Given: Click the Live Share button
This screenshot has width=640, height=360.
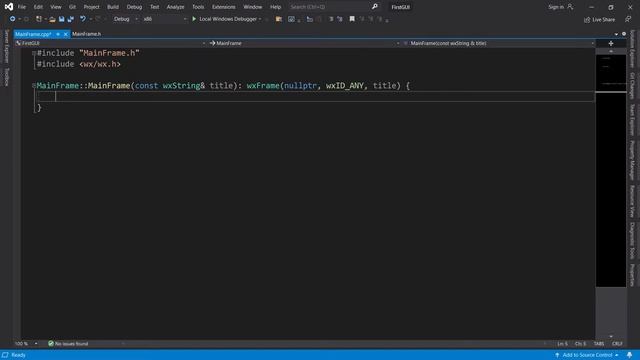Looking at the screenshot, I should point(599,19).
